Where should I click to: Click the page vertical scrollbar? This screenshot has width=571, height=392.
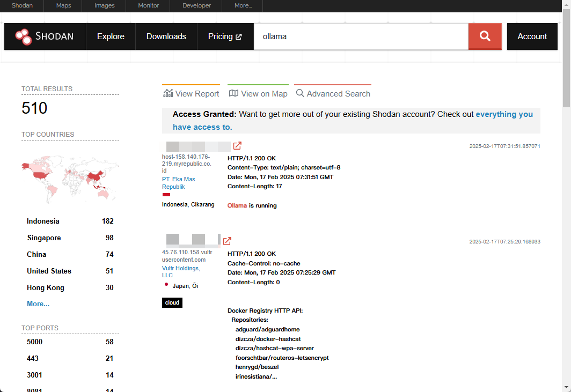pos(566,58)
